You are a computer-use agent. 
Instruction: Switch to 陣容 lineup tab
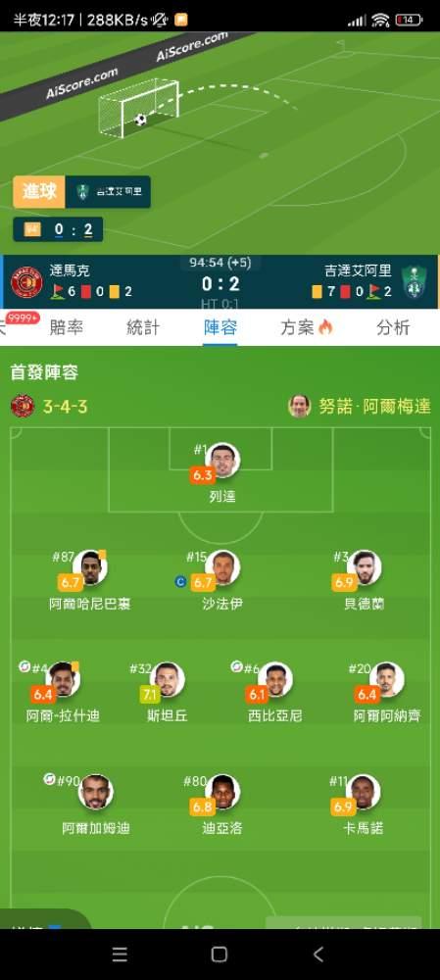tap(220, 327)
